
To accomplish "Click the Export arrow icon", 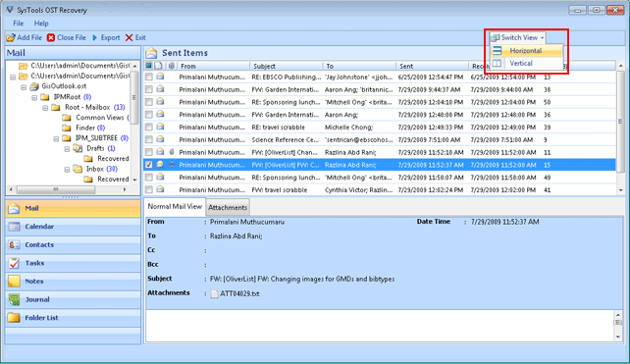I will pyautogui.click(x=95, y=37).
